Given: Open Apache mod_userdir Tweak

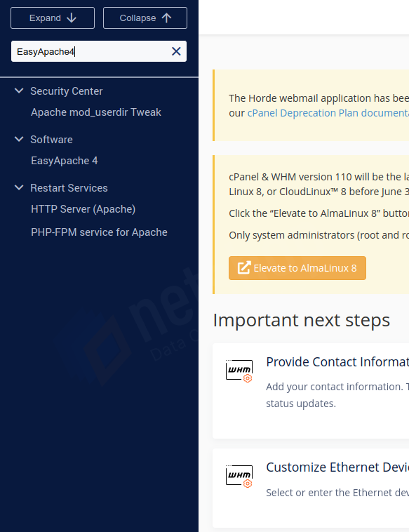Looking at the screenshot, I should [x=96, y=112].
